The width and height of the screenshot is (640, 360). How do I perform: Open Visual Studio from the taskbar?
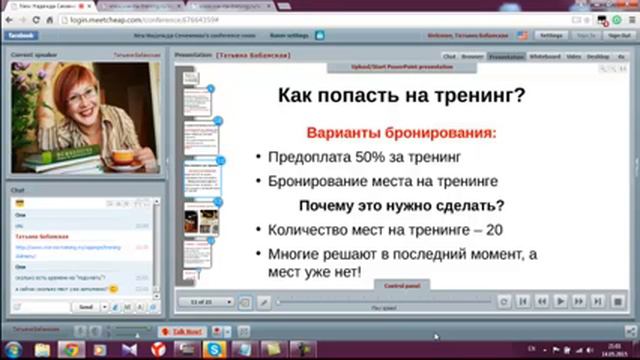(129, 350)
